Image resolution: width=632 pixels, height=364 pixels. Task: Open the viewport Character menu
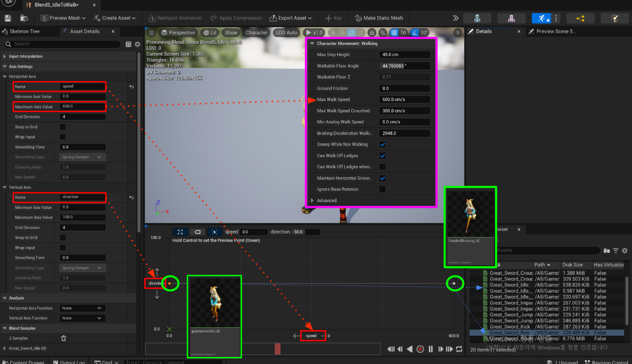[257, 32]
